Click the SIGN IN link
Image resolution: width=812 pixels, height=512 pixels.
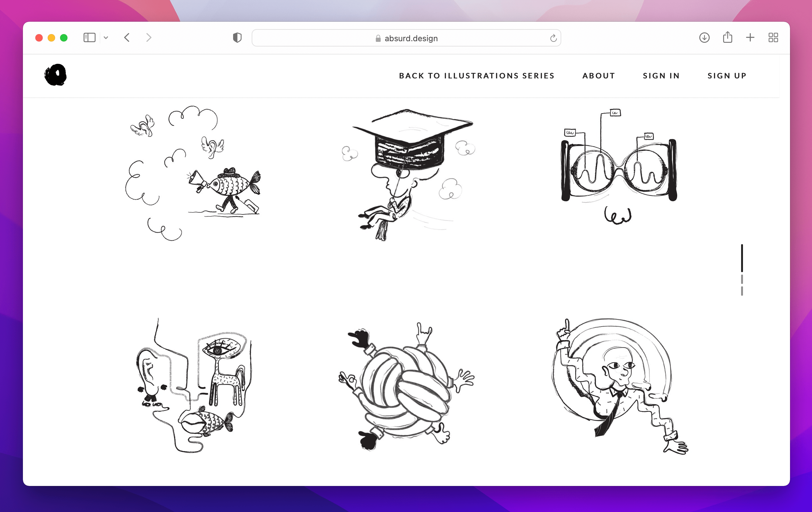[661, 76]
